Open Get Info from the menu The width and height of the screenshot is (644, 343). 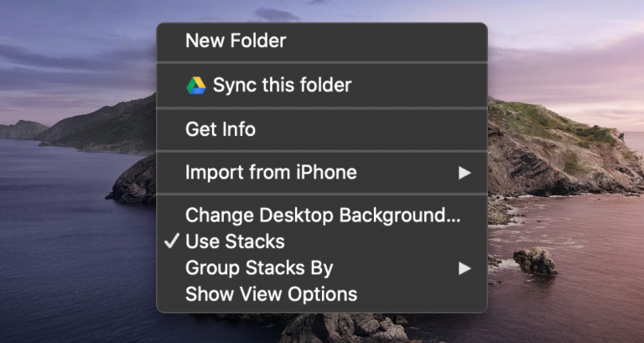[x=221, y=129]
